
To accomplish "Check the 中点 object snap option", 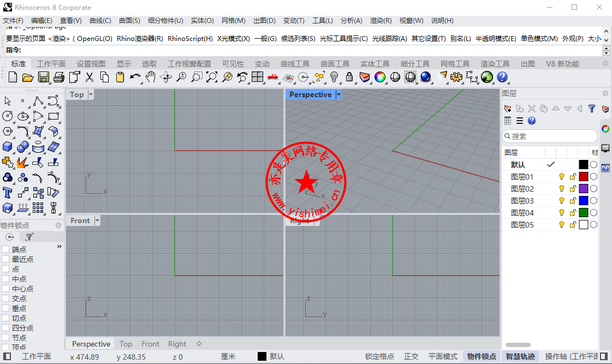I will pos(5,279).
